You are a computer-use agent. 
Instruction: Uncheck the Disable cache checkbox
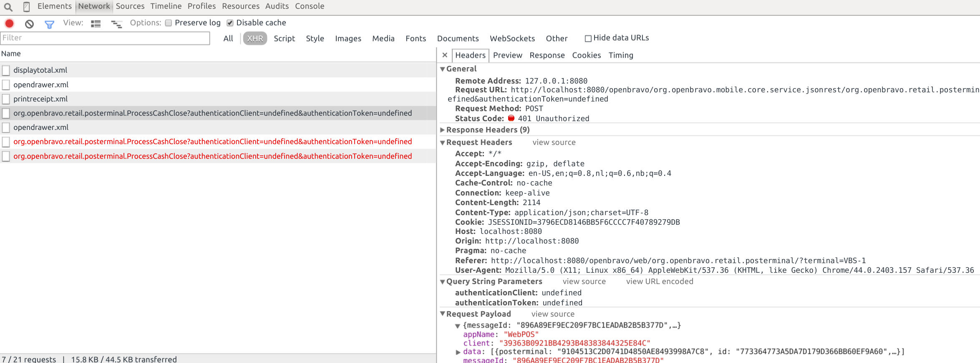[x=230, y=23]
